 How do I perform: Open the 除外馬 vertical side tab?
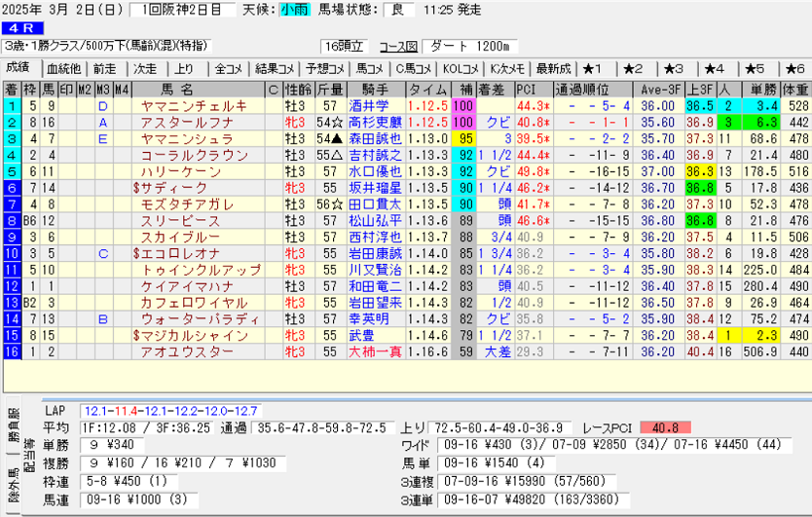coord(14,493)
